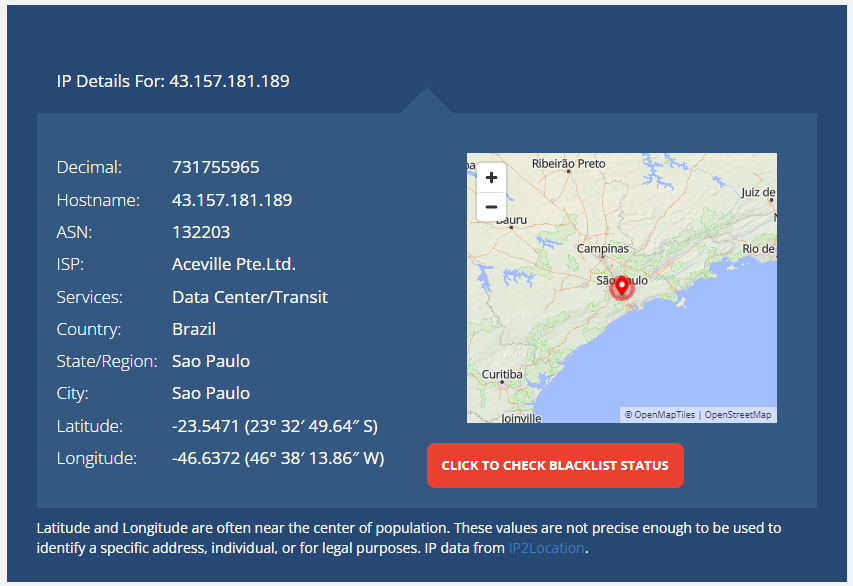Click the hostname value 43.157.181.189
Viewport: 853px width, 586px height.
[232, 200]
